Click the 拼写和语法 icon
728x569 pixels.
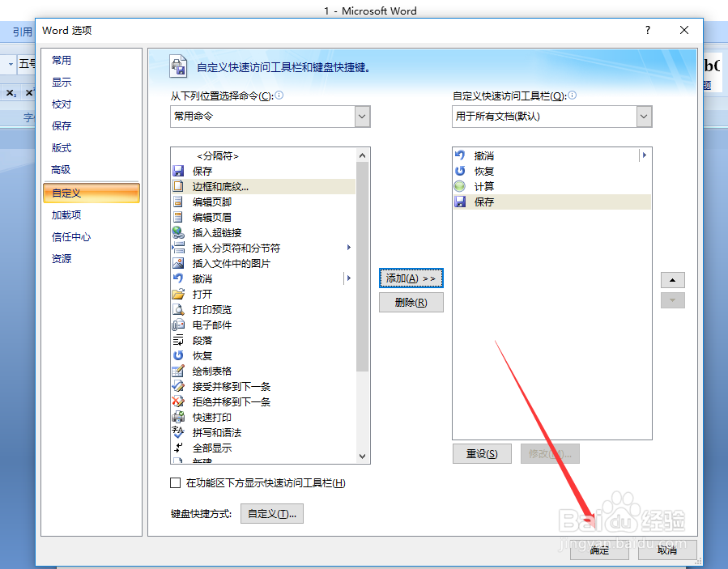[x=178, y=432]
